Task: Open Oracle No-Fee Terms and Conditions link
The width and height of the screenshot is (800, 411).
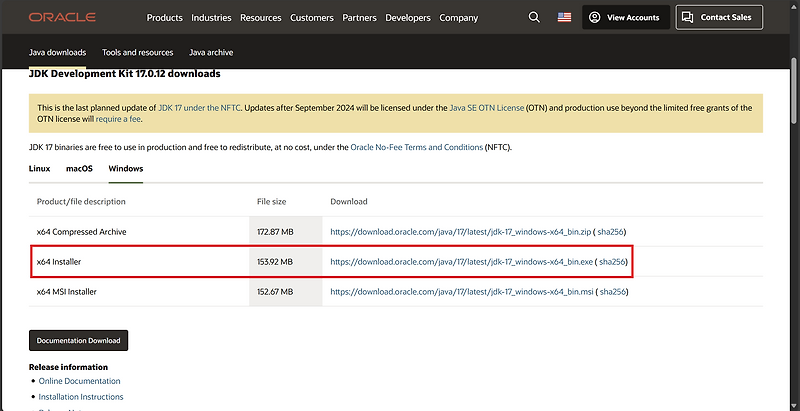Action: (417, 147)
